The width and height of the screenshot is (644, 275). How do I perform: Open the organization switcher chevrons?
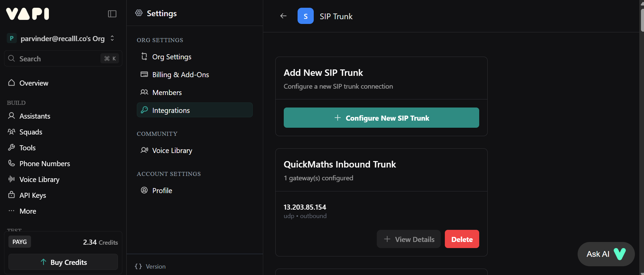[x=112, y=38]
